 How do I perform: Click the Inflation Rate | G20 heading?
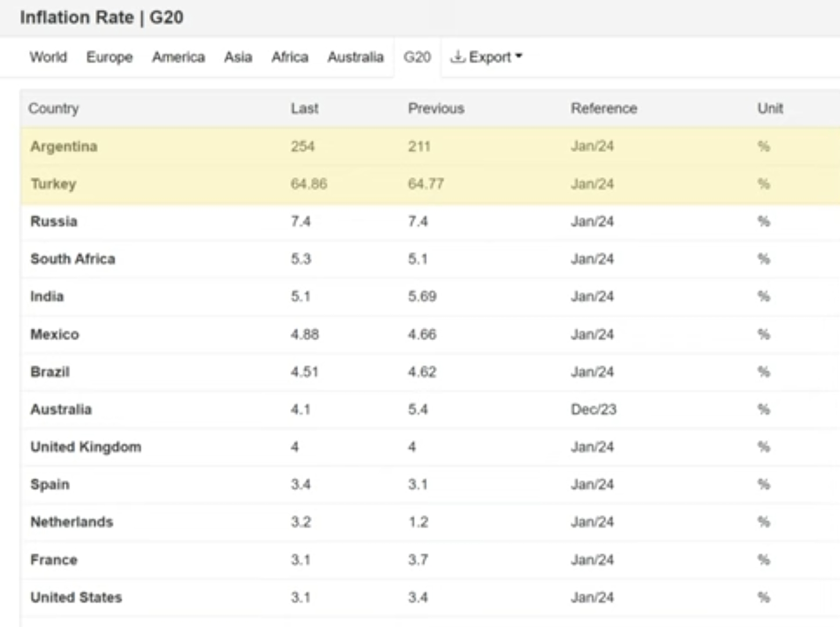point(102,17)
